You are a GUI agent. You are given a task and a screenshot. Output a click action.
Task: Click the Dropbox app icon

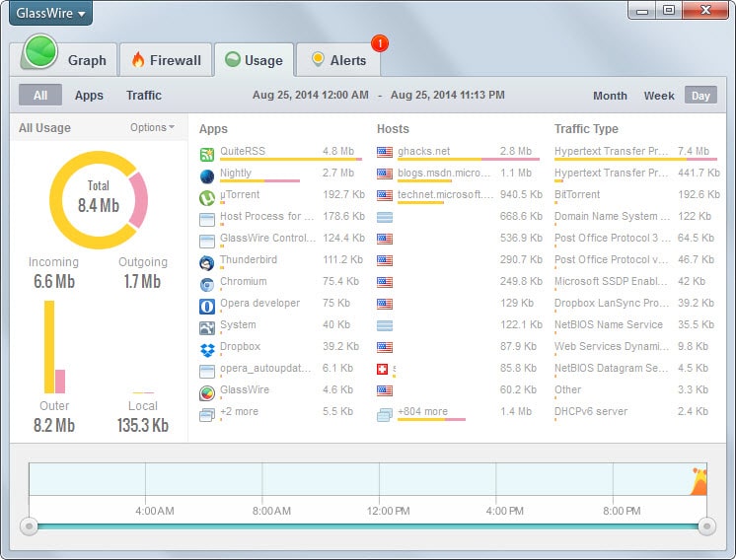[x=207, y=350]
